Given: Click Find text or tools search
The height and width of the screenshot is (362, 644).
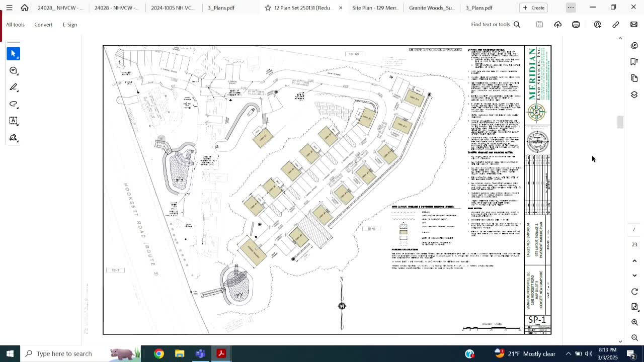Looking at the screenshot, I should 495,25.
